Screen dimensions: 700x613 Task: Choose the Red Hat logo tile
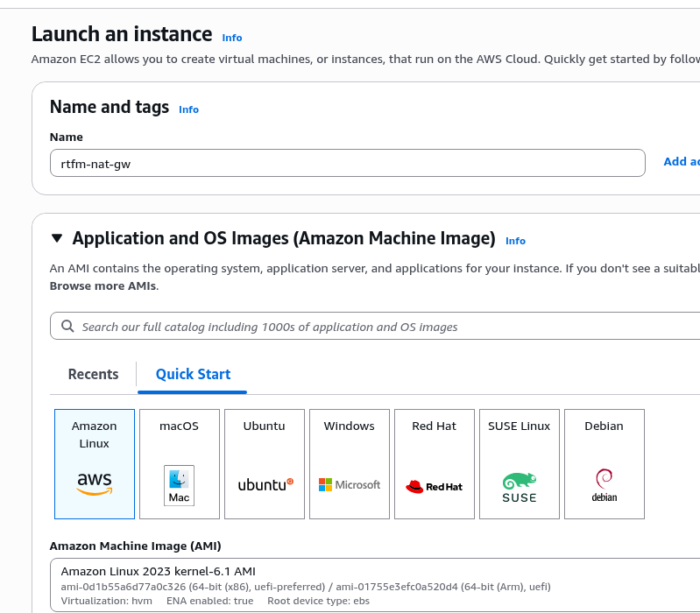(435, 464)
